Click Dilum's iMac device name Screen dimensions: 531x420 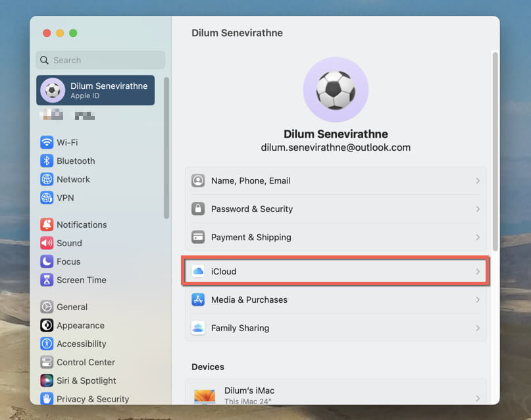[249, 390]
